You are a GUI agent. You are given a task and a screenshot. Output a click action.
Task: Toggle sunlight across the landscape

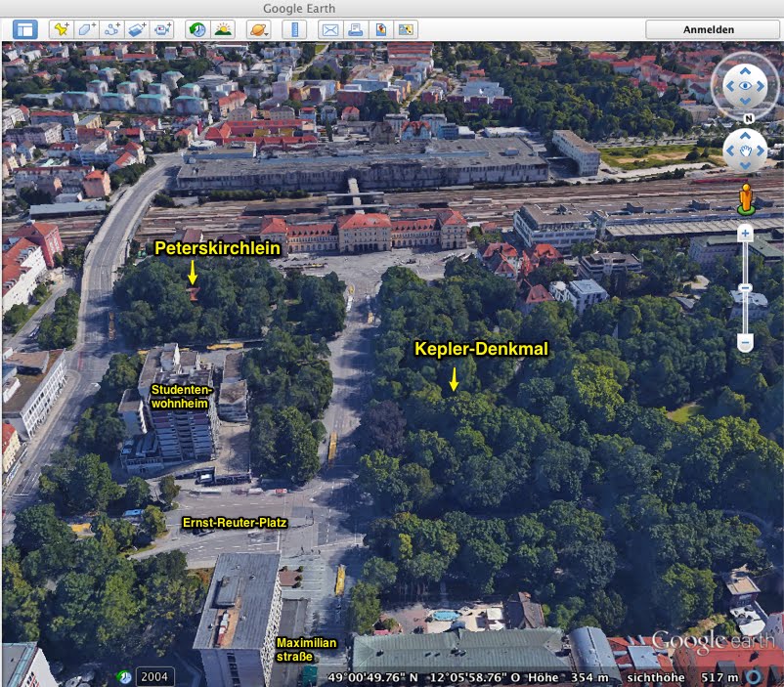pos(223,29)
